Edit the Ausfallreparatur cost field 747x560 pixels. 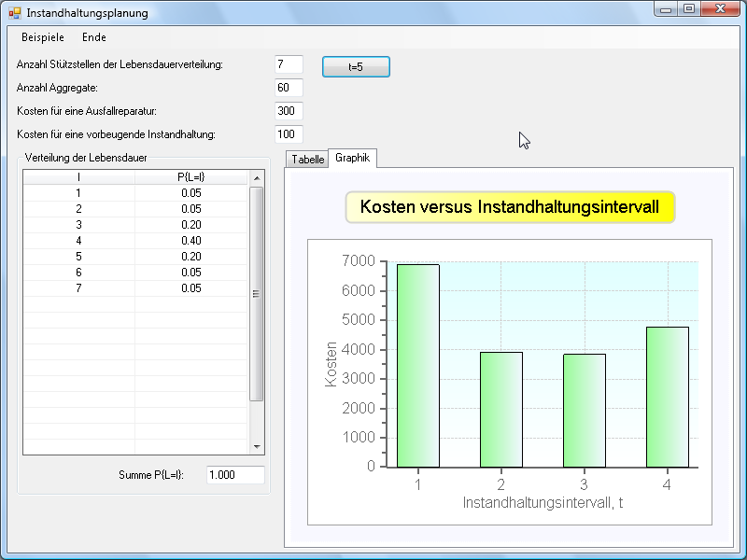pos(289,111)
